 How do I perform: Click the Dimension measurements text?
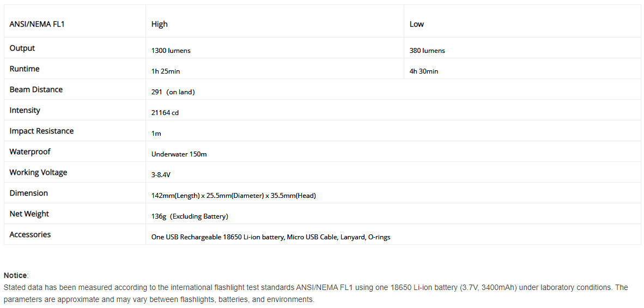pos(233,196)
